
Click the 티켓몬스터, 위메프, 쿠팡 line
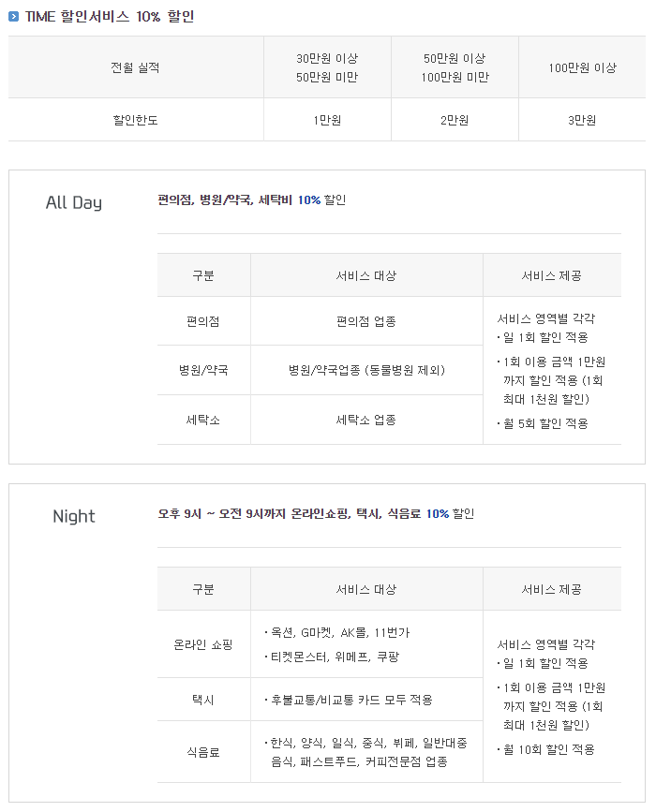[x=332, y=657]
